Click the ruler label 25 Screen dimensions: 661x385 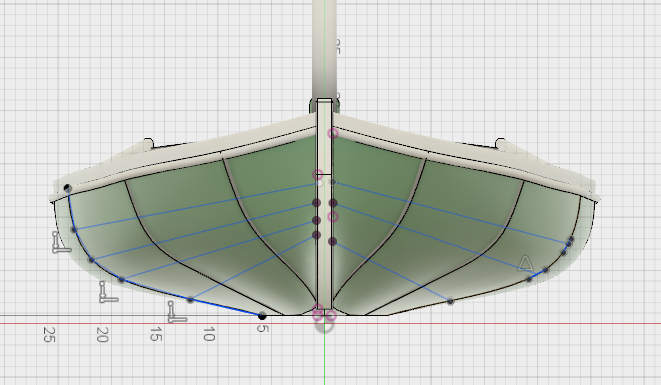(49, 334)
